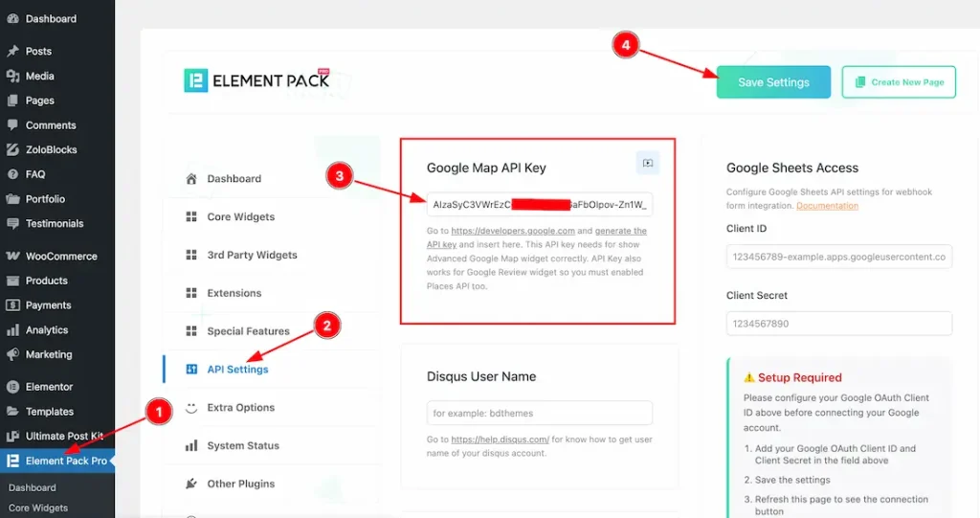Screen dimensions: 980x518
Task: Follow the generate the API key link
Action: point(537,237)
